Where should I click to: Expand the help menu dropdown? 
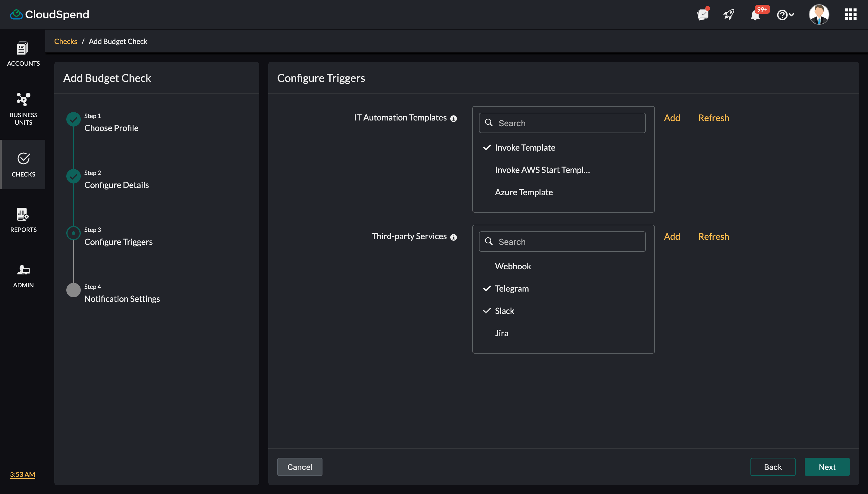pos(785,15)
